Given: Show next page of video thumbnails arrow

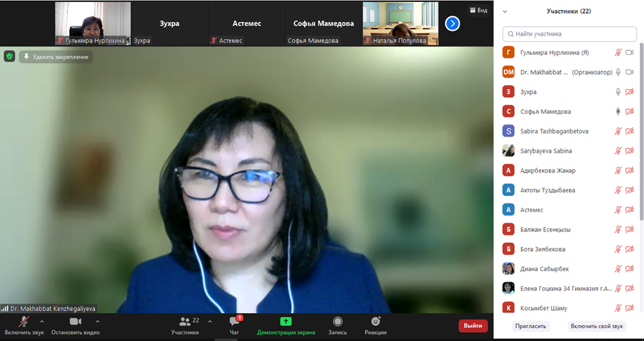Looking at the screenshot, I should point(452,23).
